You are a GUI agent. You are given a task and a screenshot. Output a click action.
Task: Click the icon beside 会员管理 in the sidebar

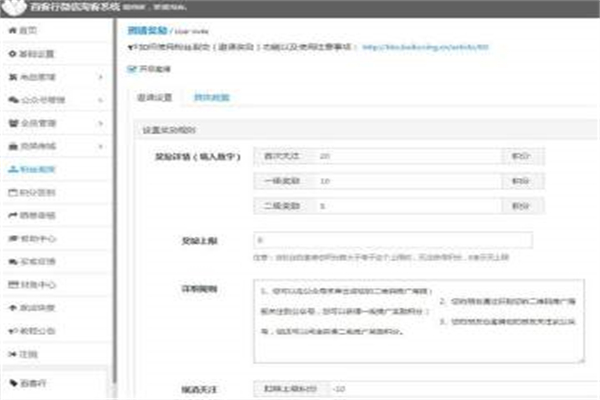(x=13, y=123)
